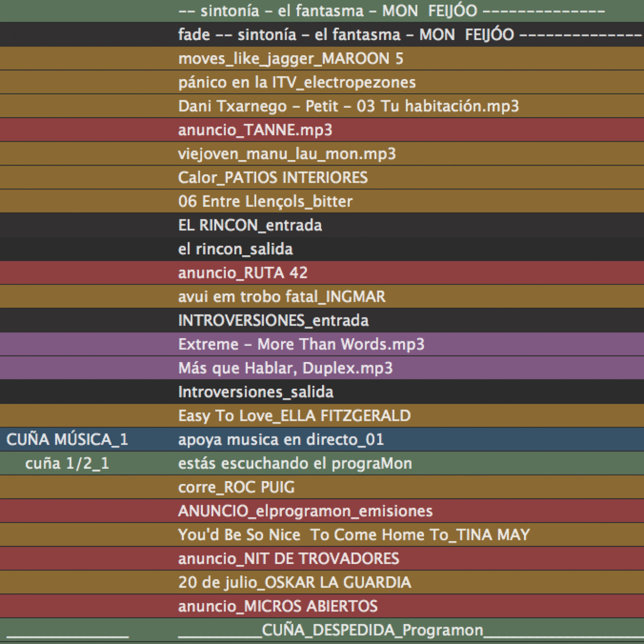Select the anuncio_RUTA 42 row
This screenshot has width=644, height=644.
[242, 273]
